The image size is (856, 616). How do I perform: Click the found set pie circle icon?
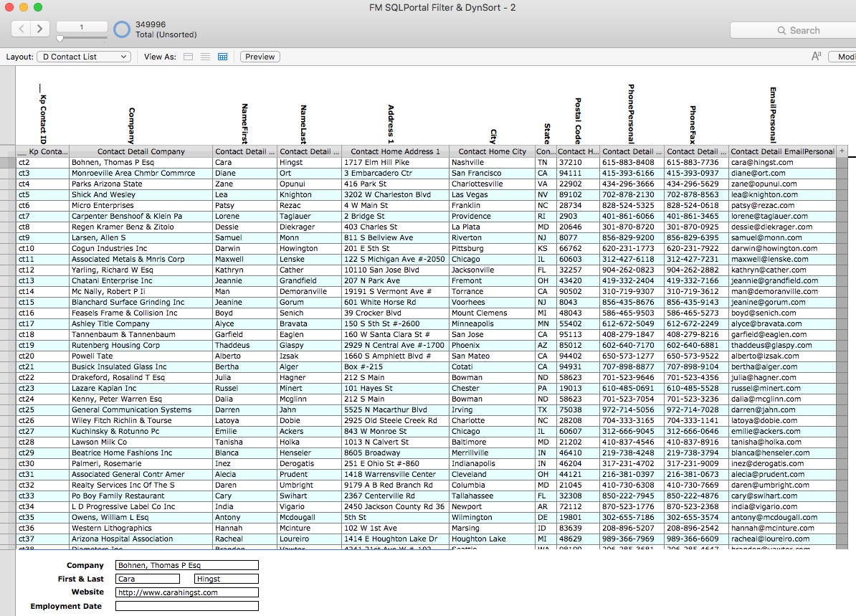click(x=122, y=29)
